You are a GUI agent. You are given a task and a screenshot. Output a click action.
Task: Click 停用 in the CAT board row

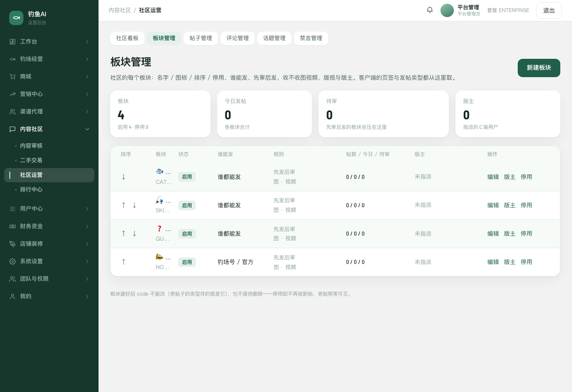pos(526,177)
